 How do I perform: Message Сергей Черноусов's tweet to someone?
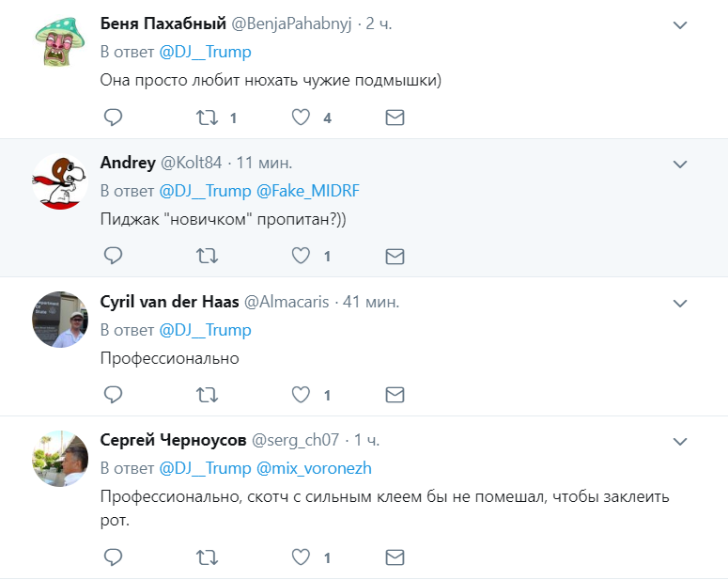395,557
